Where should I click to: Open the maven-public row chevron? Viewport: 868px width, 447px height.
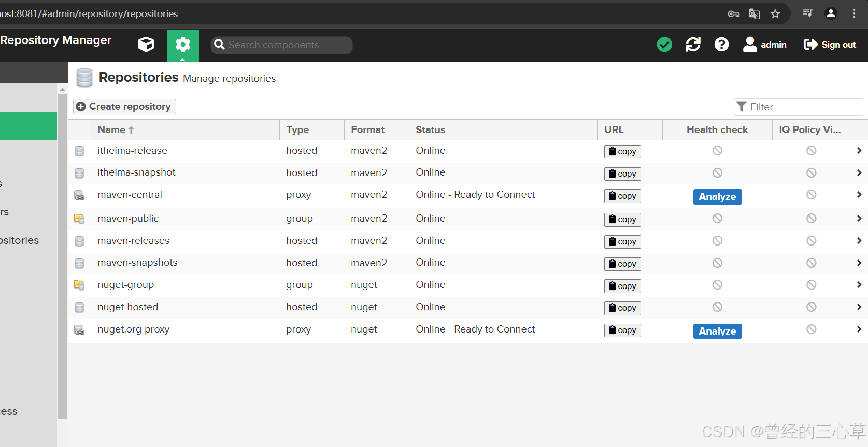coord(859,219)
